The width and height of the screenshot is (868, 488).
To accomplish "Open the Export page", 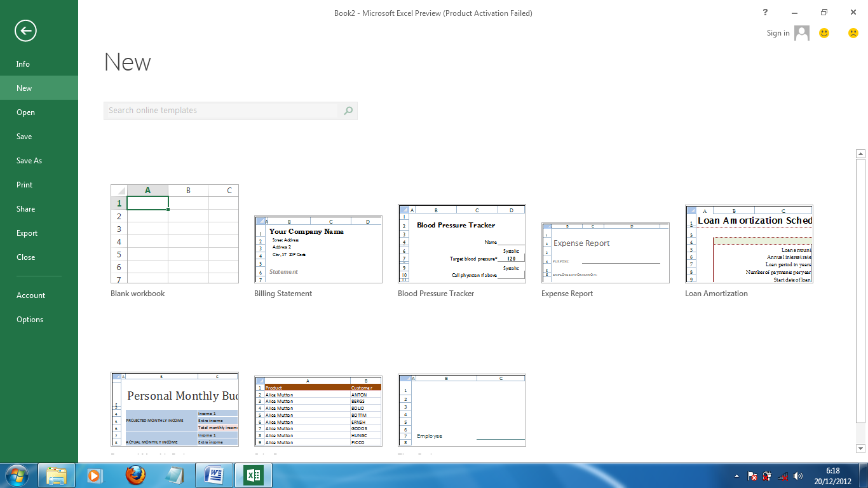I will click(39, 233).
